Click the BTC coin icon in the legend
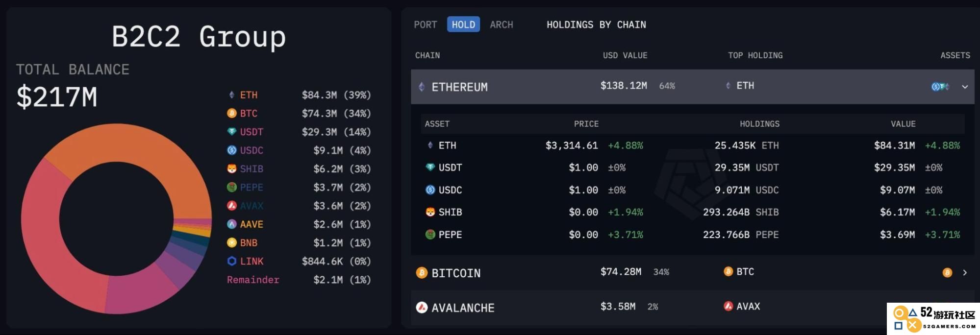980x335 pixels. [x=232, y=114]
